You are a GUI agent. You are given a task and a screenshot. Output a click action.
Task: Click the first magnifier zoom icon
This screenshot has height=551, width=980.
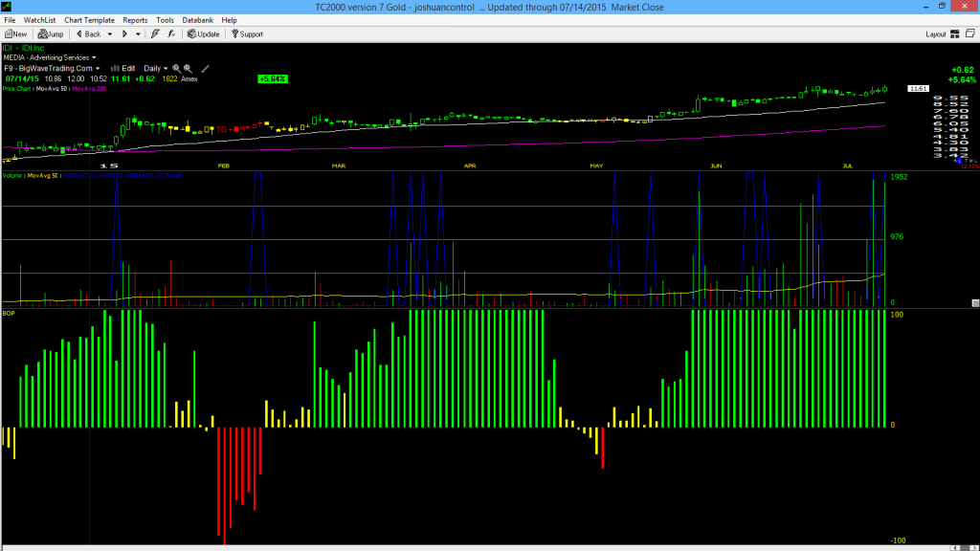pos(176,69)
